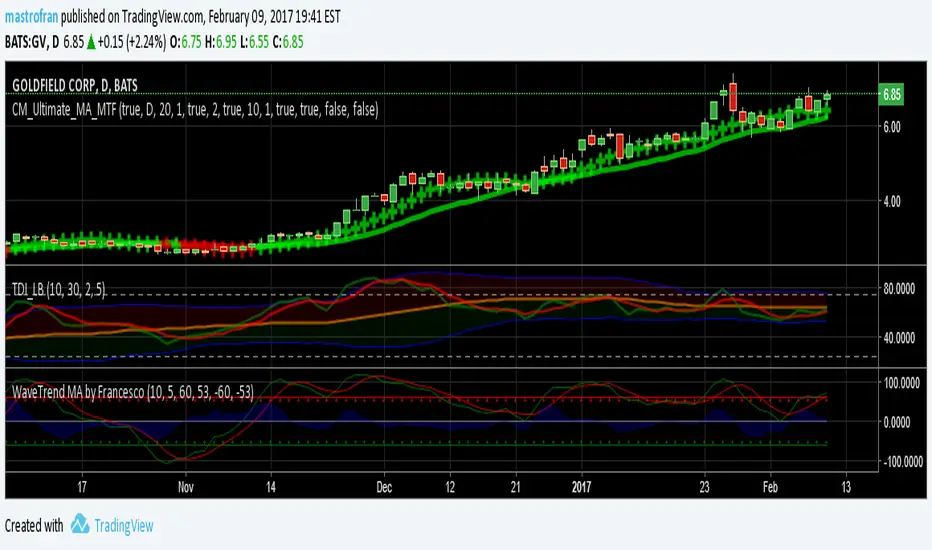
Task: Click the 12 date axis label
Action: click(450, 488)
